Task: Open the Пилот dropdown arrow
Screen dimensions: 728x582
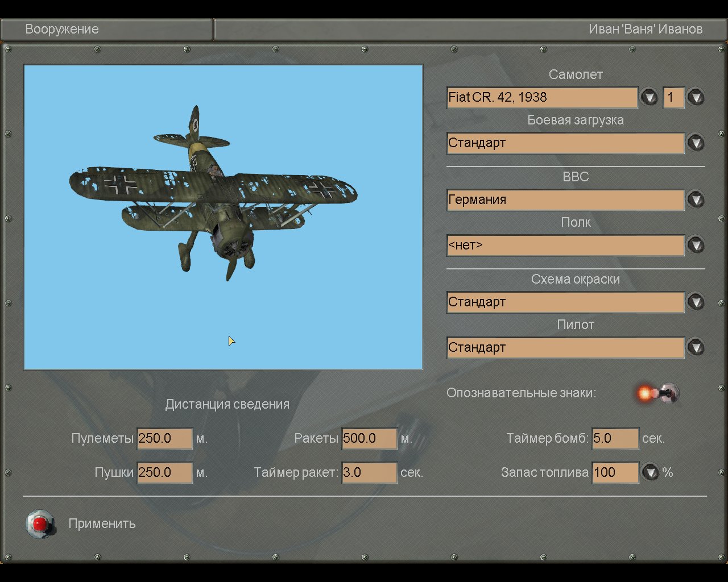Action: click(x=696, y=347)
